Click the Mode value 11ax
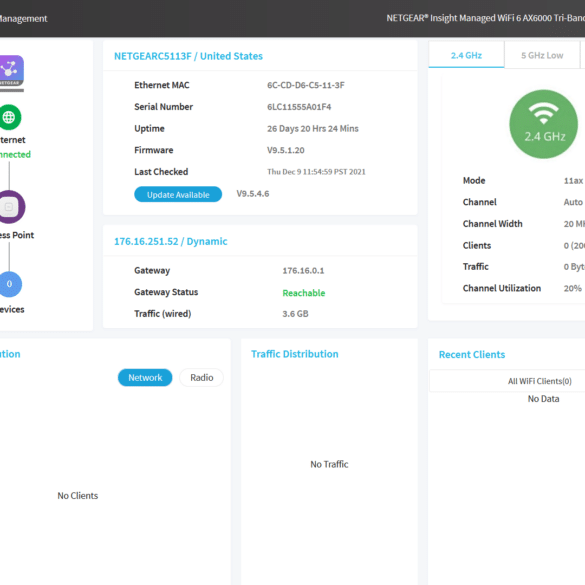 [x=573, y=181]
